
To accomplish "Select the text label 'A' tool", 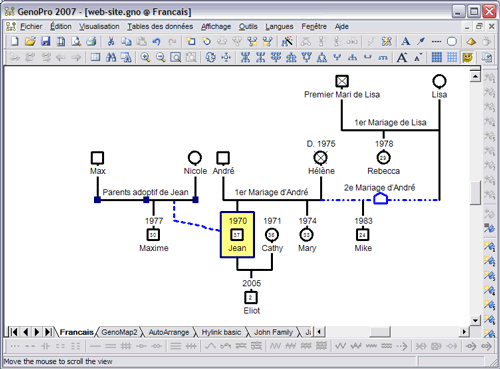I will point(406,42).
